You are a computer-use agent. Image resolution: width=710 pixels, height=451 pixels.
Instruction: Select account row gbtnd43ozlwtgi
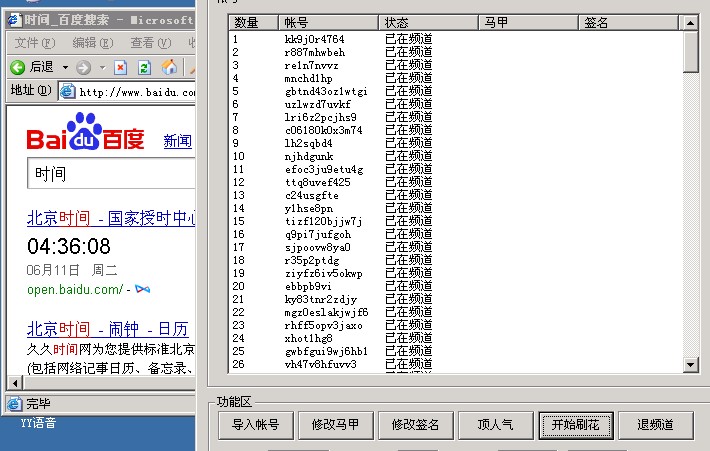[455, 91]
